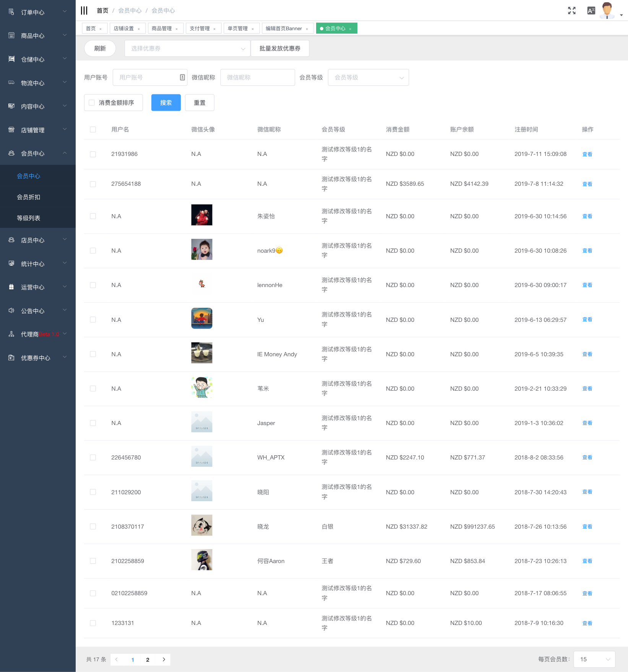The height and width of the screenshot is (672, 628).
Task: Tick the select-all checkbox in table header
Action: tap(93, 130)
